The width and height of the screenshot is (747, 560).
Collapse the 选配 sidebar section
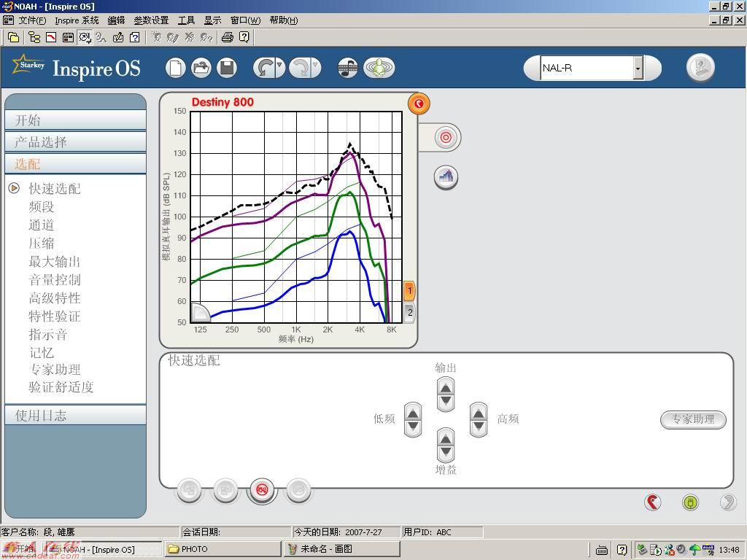(75, 164)
